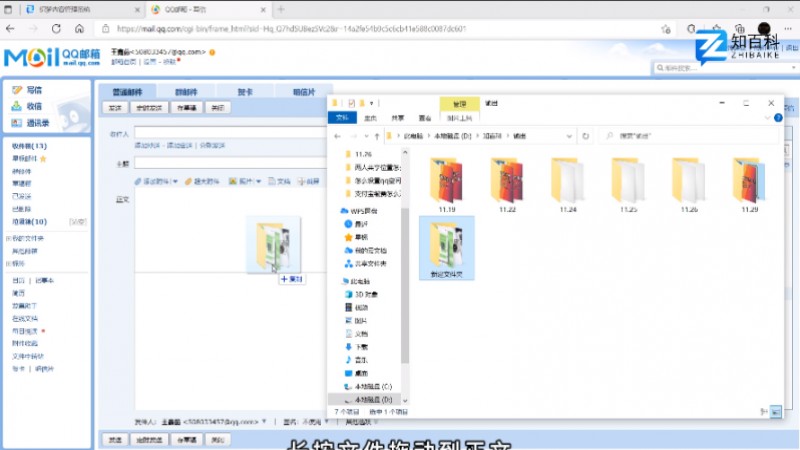The height and width of the screenshot is (450, 800).
Task: Switch Explorer to large icons view button
Action: 776,412
